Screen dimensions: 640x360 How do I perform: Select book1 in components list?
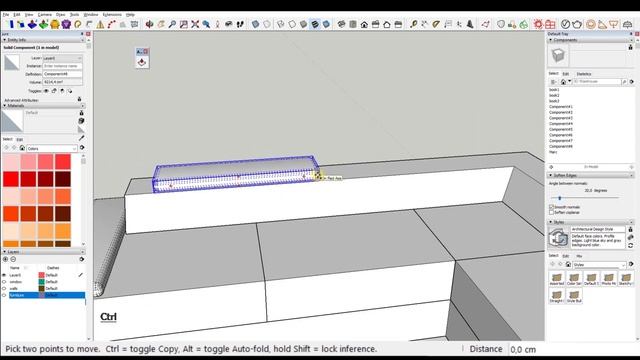(554, 90)
